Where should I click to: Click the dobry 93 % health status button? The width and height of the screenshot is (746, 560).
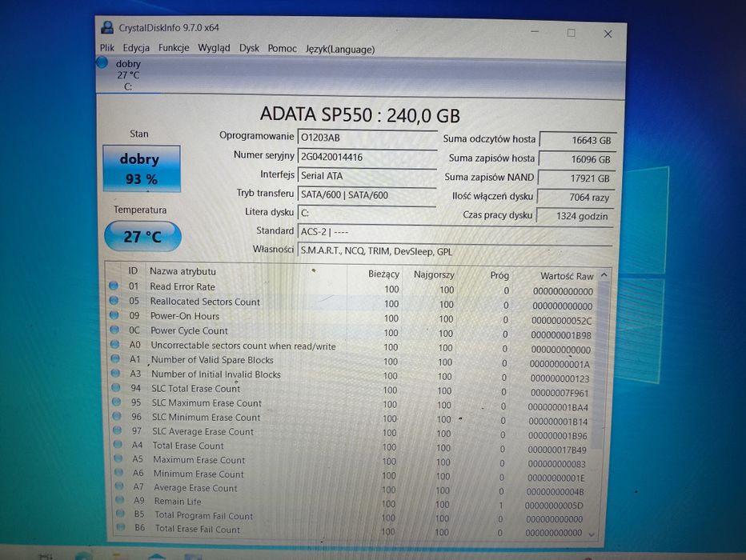142,169
